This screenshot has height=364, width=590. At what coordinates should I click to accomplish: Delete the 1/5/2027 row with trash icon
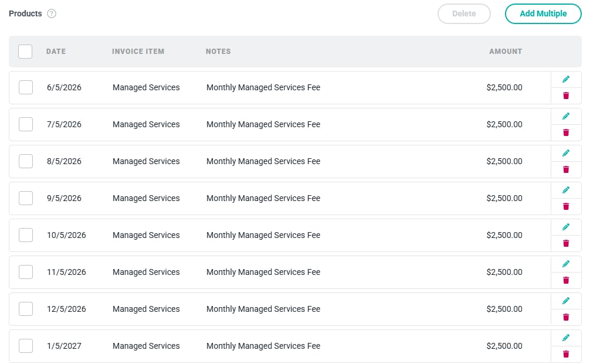(566, 354)
